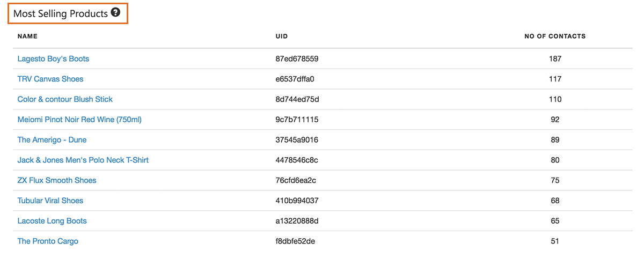Click the Most Selling Products heading
644x258 pixels.
(61, 14)
